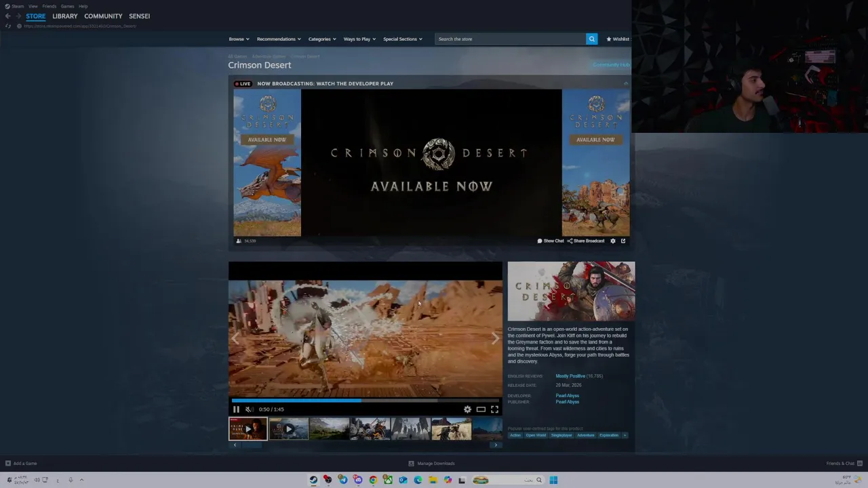Click the search magnifier button
This screenshot has width=868, height=488.
[x=591, y=39]
